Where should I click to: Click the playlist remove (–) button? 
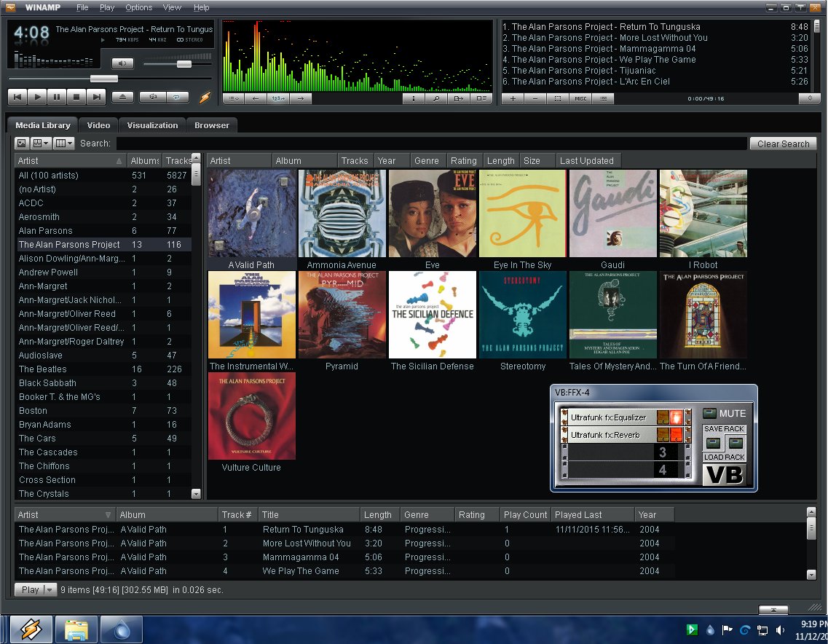535,98
